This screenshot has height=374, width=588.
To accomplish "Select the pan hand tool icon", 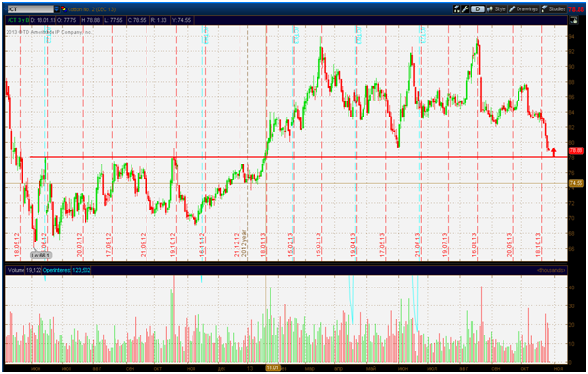I will click(574, 21).
